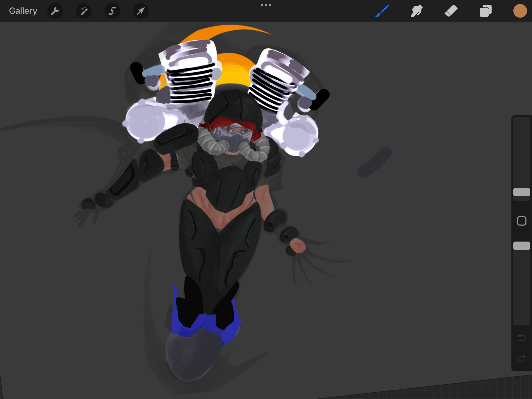The width and height of the screenshot is (532, 399).
Task: Tap the square Modify button in sidebar
Action: coord(522,221)
